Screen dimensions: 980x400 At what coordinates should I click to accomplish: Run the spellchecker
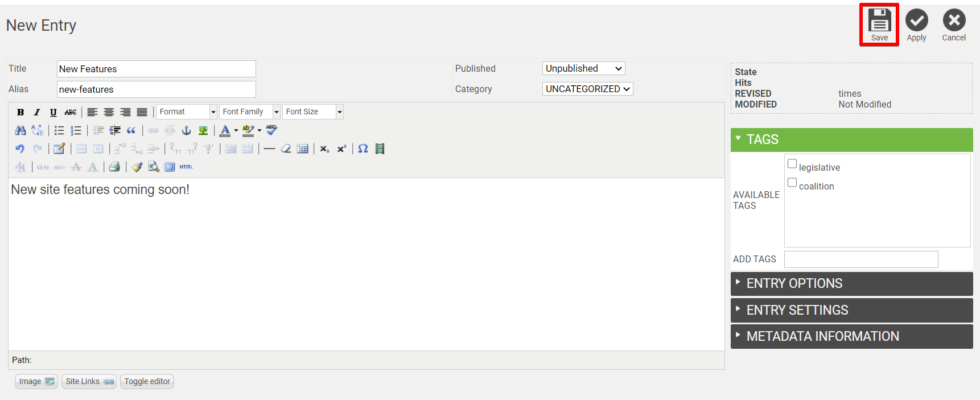coord(271,130)
